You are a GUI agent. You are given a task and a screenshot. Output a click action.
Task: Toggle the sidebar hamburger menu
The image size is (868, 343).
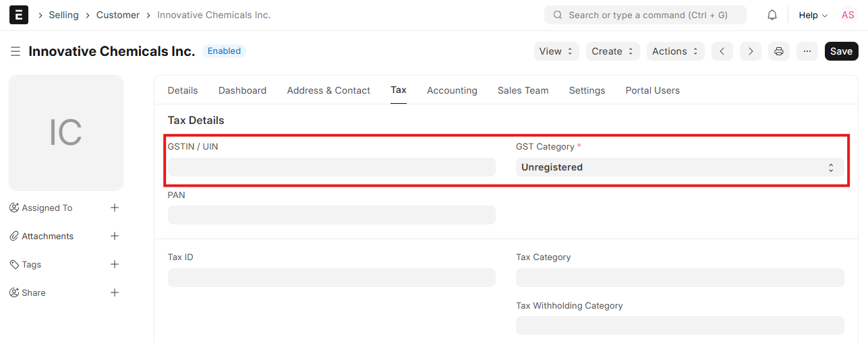click(16, 51)
